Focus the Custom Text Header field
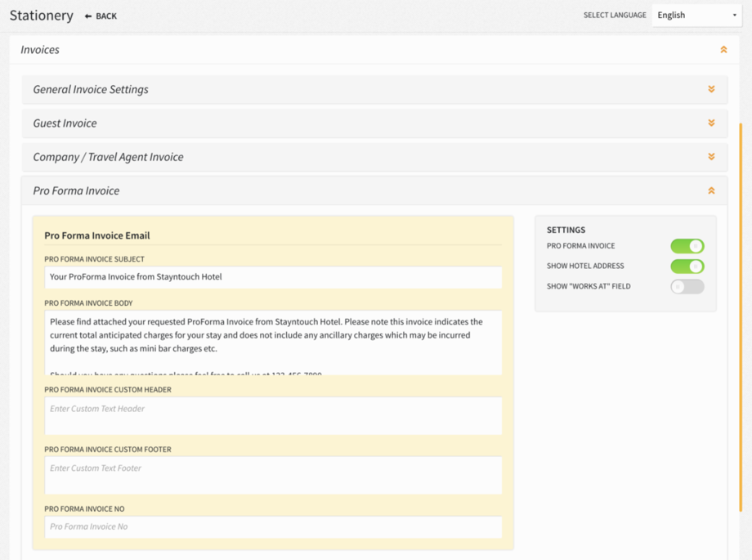This screenshot has width=752, height=560. pos(273,416)
